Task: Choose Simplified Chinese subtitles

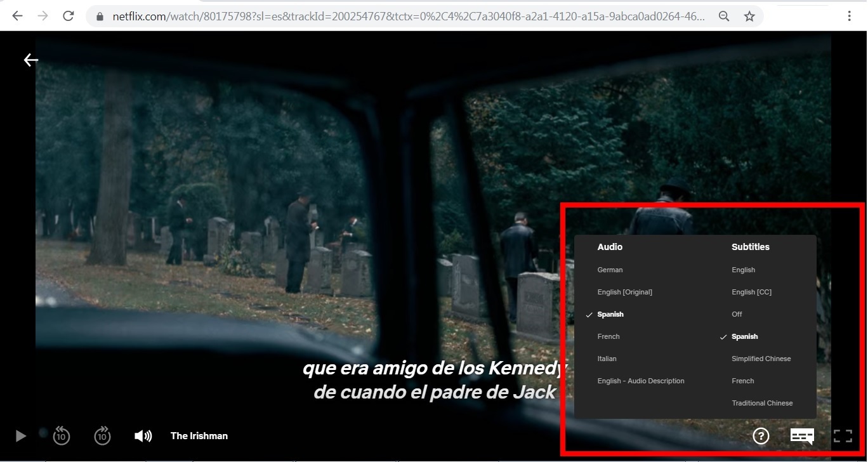Action: click(761, 359)
